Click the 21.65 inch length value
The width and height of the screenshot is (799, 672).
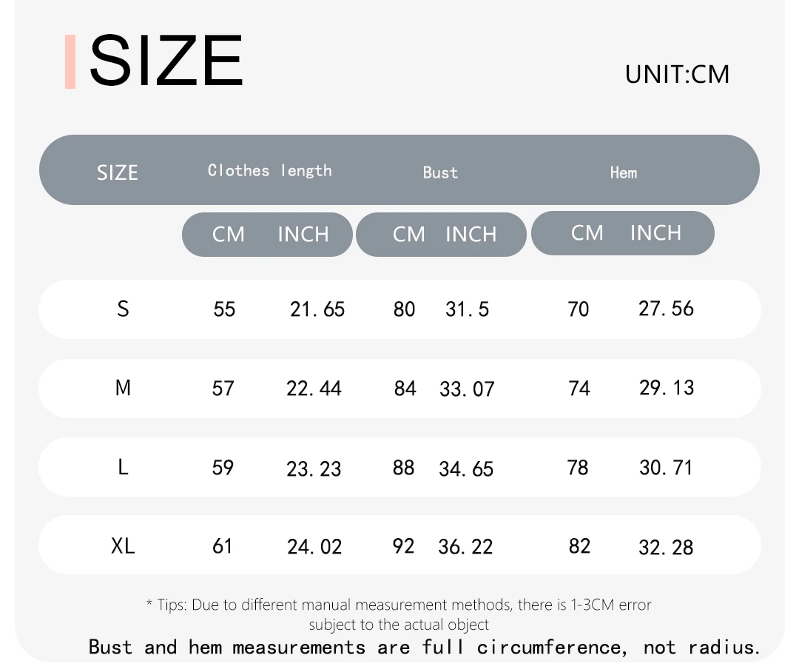click(317, 309)
